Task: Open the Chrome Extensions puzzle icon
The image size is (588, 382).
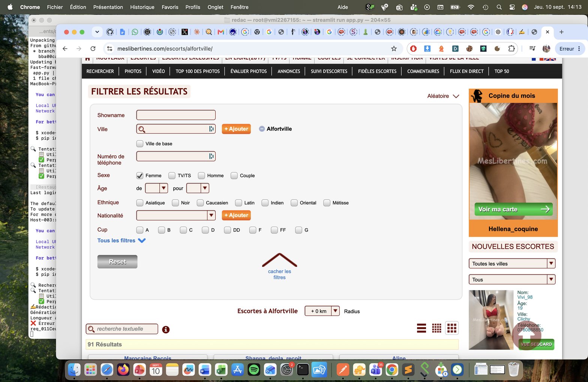Action: pos(511,48)
